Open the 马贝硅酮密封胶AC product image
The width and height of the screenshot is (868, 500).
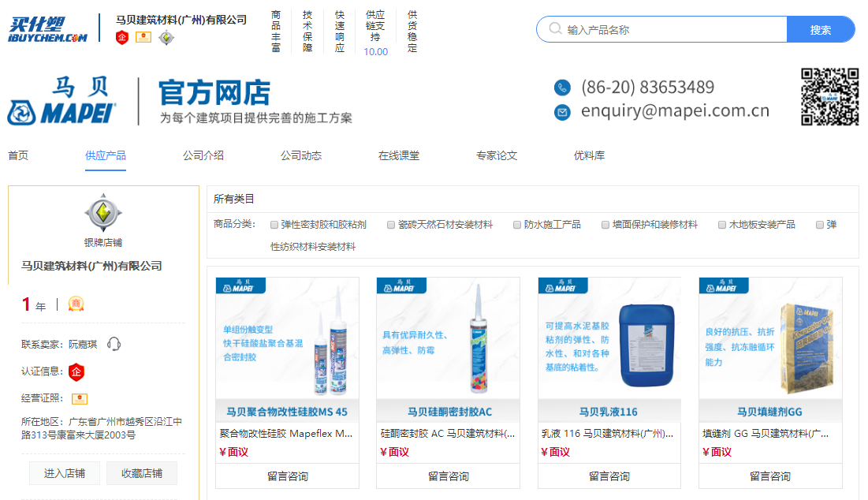pos(449,350)
